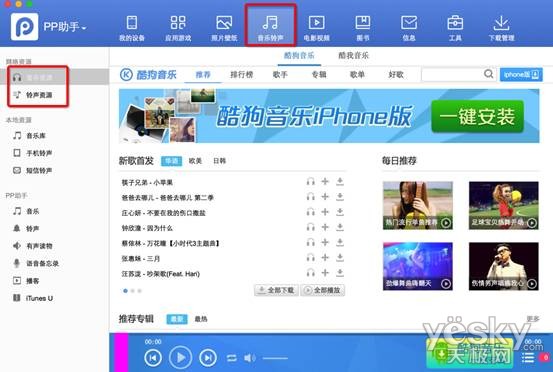Viewport: 553px width, 372px height.
Task: Click the 全部下载 button
Action: pyautogui.click(x=276, y=290)
